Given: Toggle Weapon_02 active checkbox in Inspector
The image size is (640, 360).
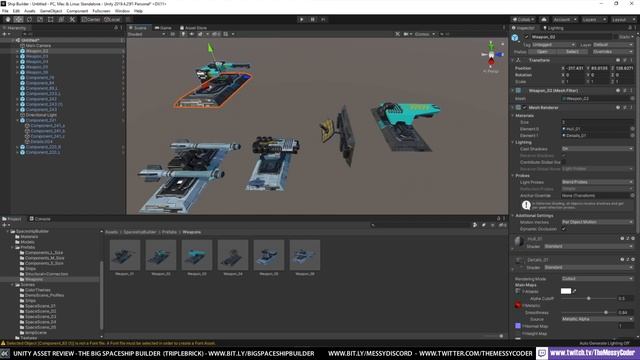Looking at the screenshot, I should coord(527,37).
